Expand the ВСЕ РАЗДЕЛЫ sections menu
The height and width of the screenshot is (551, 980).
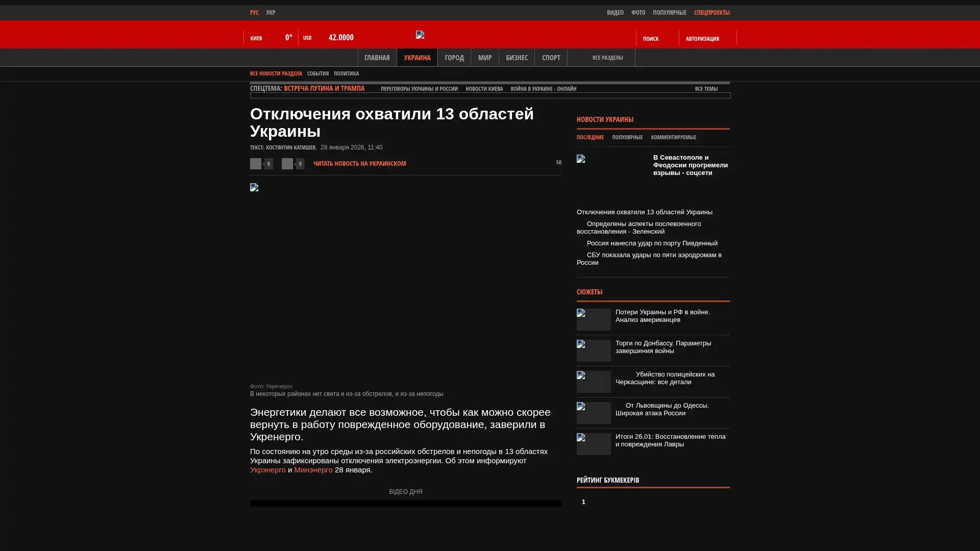coord(607,58)
